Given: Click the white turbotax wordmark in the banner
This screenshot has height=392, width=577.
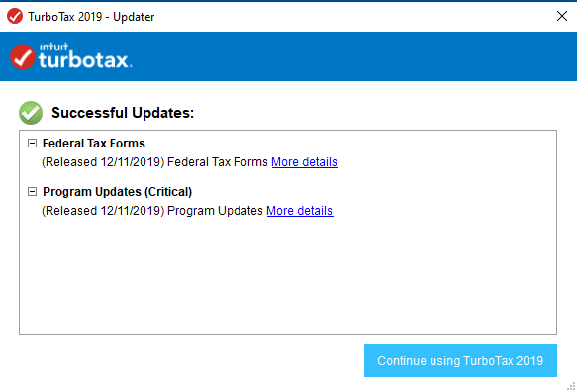Looking at the screenshot, I should (85, 60).
